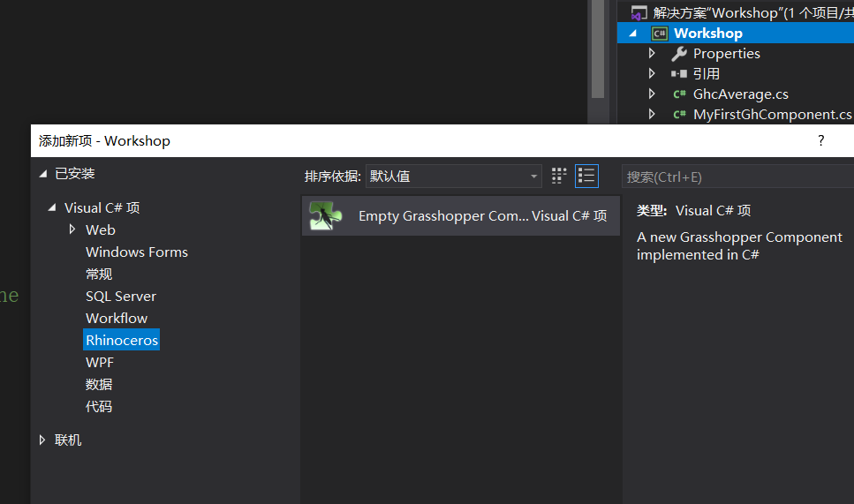This screenshot has width=854, height=504.
Task: Expand the GhcAverage.cs file node
Action: [x=652, y=94]
